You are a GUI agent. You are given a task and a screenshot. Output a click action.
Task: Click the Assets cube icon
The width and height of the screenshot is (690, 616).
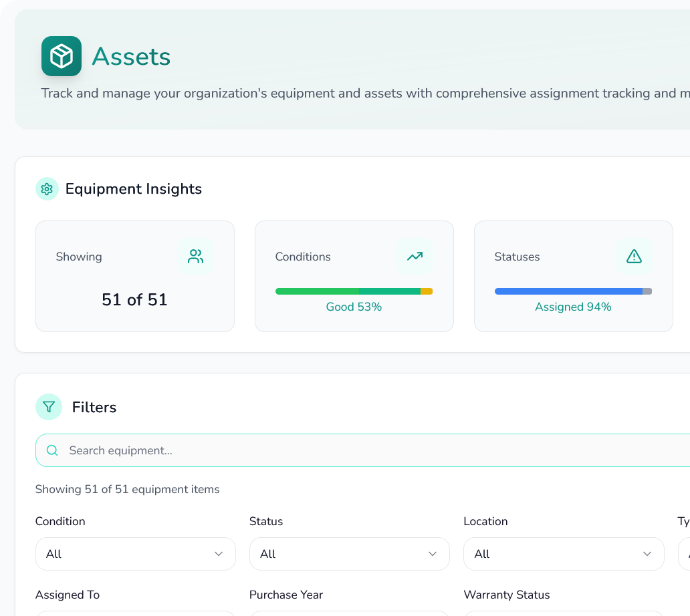tap(61, 56)
